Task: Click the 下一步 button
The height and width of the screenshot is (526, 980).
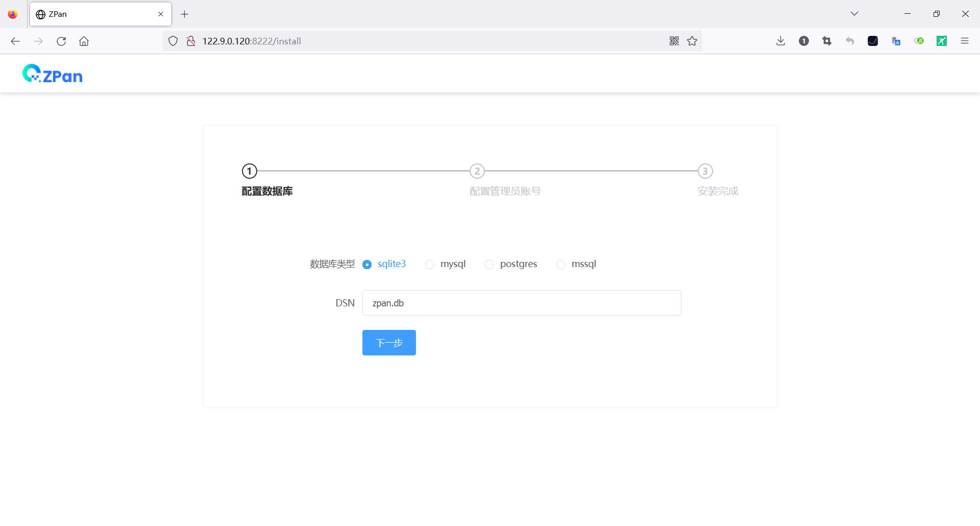Action: (389, 343)
